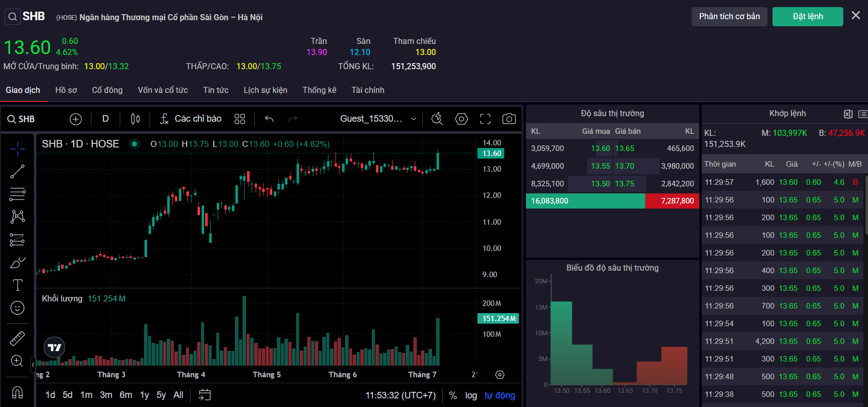The height and width of the screenshot is (407, 868).
Task: Open price scale settings gear icon
Action: pos(500,375)
